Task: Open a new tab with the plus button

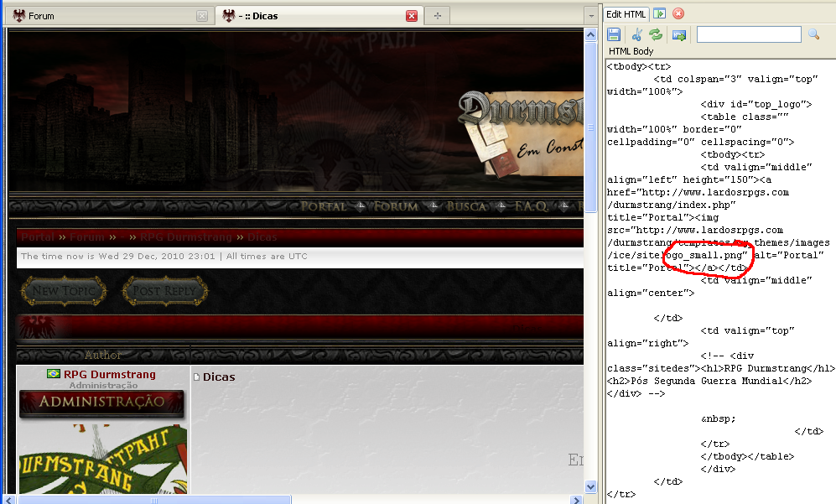Action: [x=437, y=16]
